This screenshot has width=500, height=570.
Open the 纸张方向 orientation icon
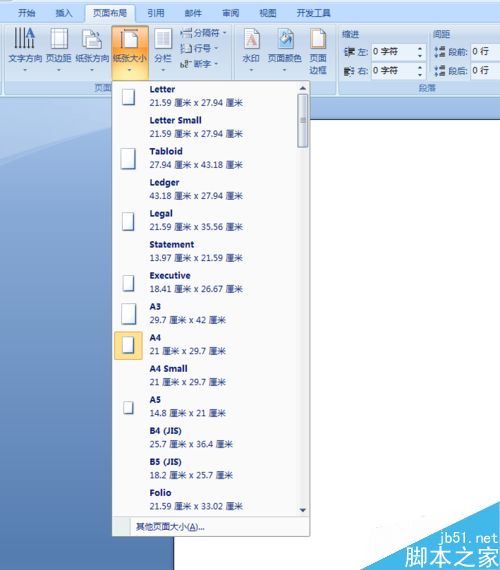92,49
